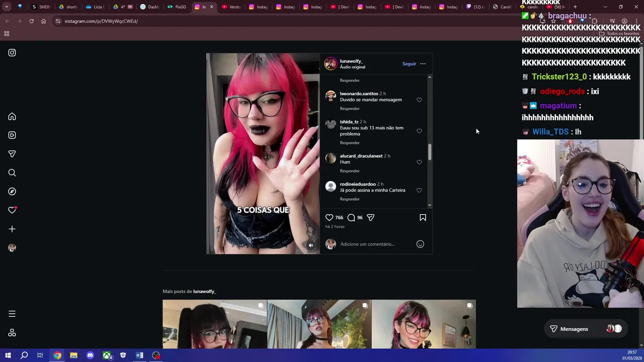Open Meta apps icon at sidebar bottom
644x362 pixels.
pyautogui.click(x=12, y=333)
